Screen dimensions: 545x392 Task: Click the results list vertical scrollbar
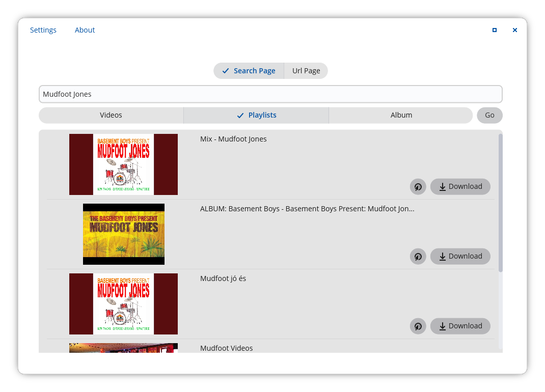[500, 204]
